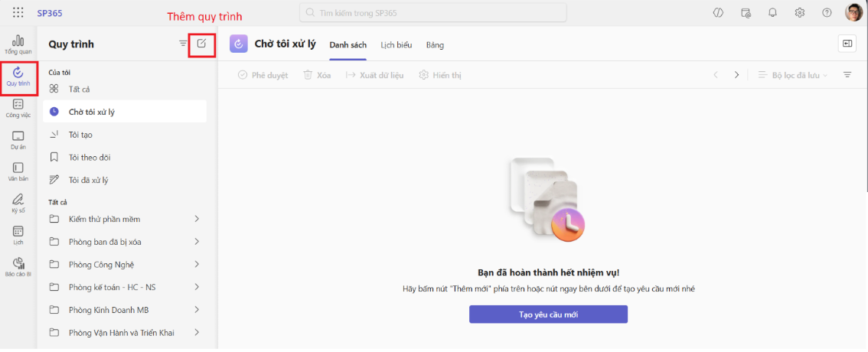Open the Bộ lọc đã lưu dropdown
The image size is (868, 352).
coord(793,75)
